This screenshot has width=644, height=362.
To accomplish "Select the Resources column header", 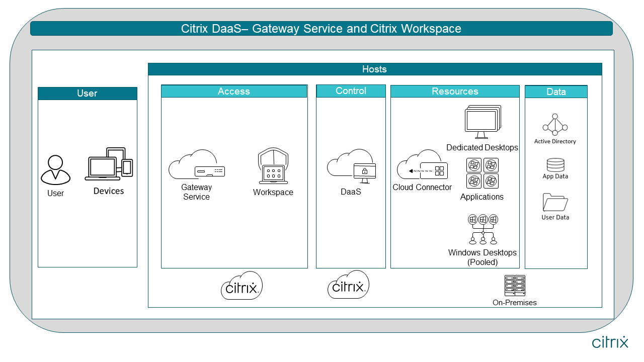I will [455, 91].
